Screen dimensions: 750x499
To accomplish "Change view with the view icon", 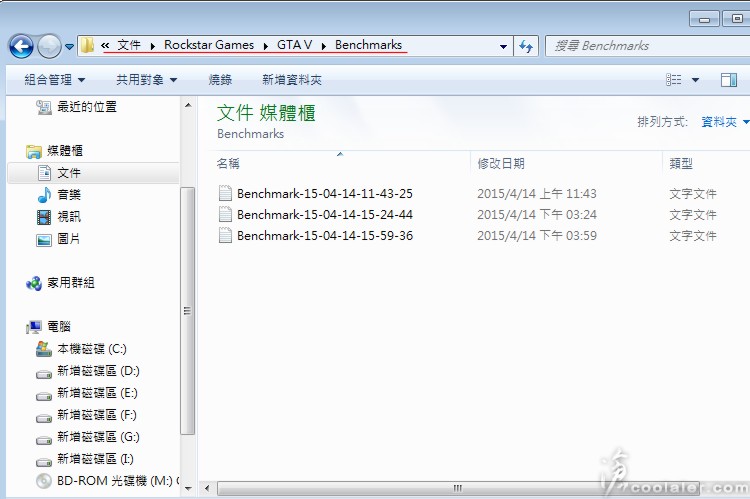I will click(673, 80).
